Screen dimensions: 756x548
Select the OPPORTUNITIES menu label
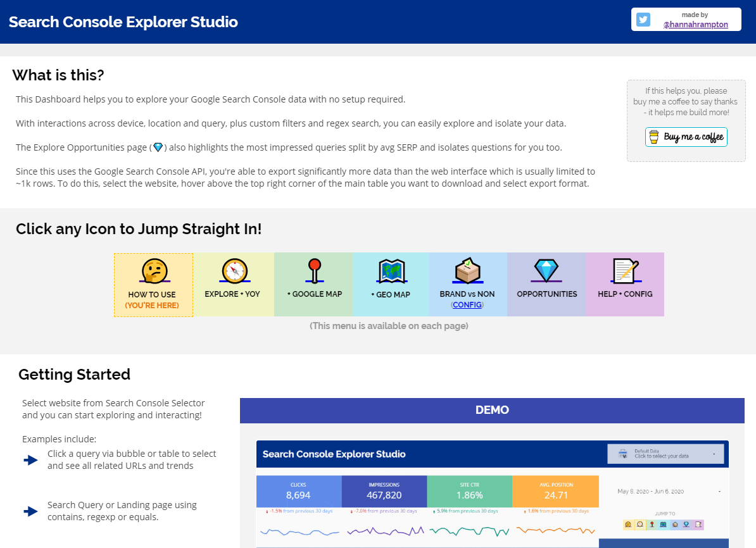(x=547, y=294)
